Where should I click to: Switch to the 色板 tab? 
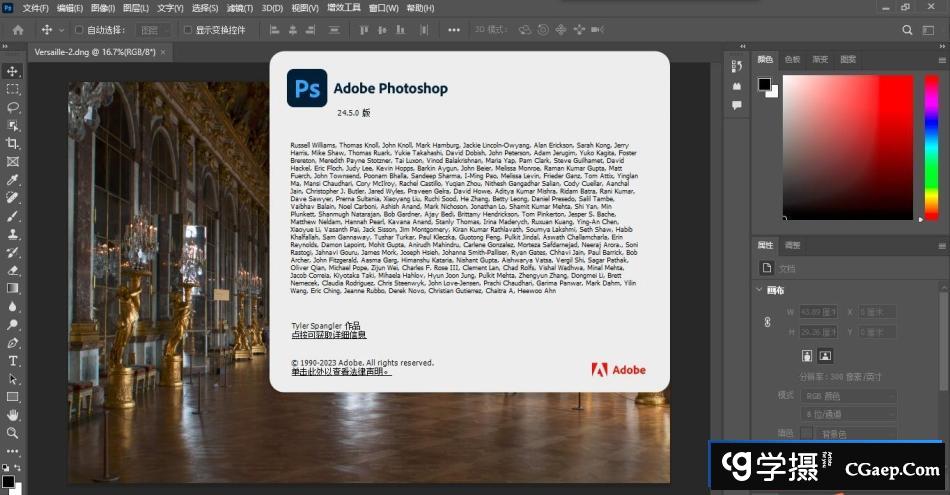click(x=792, y=59)
